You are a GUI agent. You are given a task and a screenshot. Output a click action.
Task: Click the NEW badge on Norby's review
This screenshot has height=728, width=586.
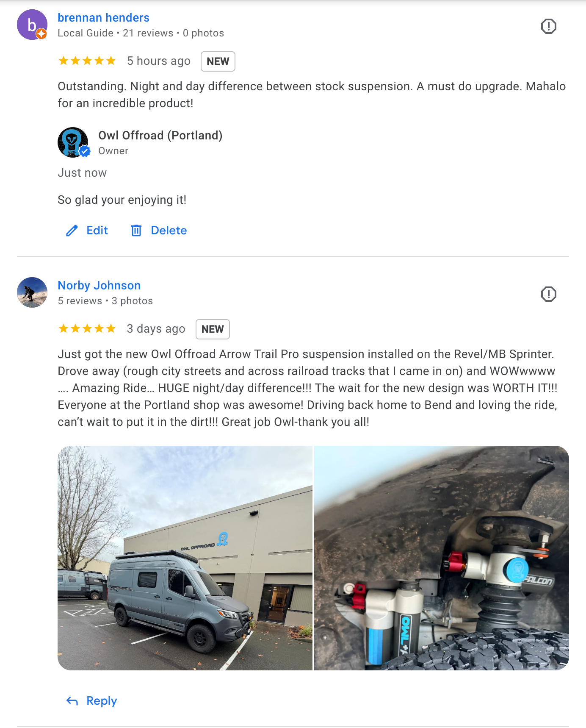point(213,329)
